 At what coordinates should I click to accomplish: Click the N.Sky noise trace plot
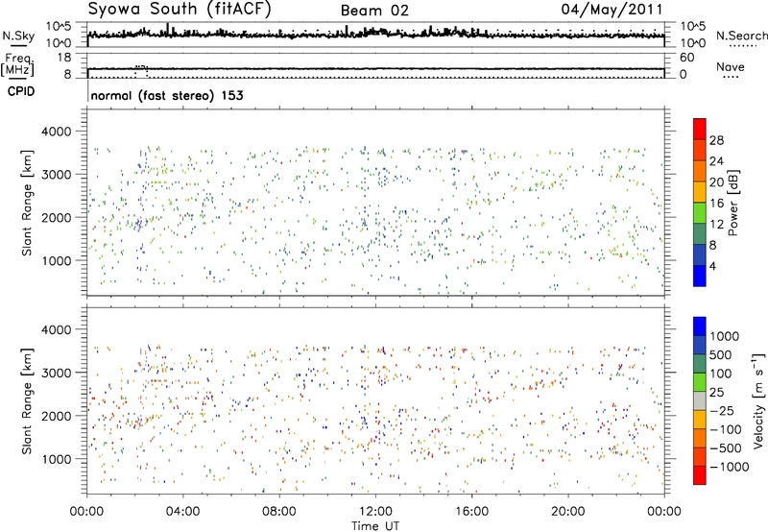point(375,35)
